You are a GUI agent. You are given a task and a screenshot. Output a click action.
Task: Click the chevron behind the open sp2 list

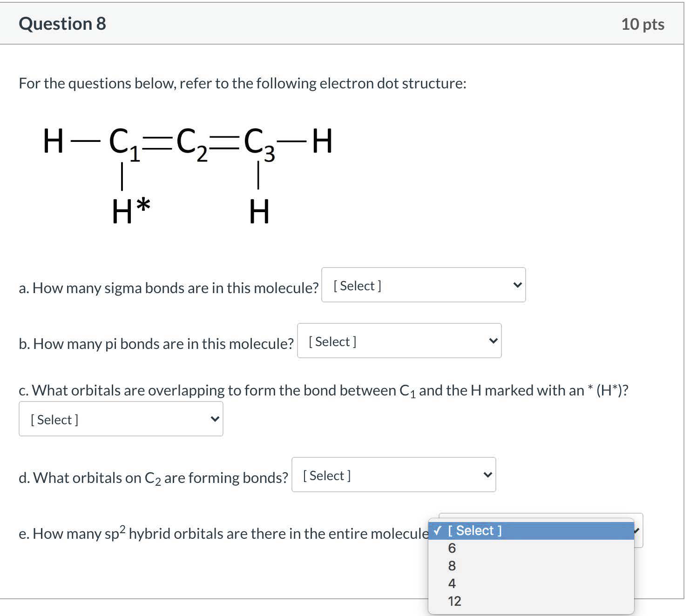tap(638, 530)
